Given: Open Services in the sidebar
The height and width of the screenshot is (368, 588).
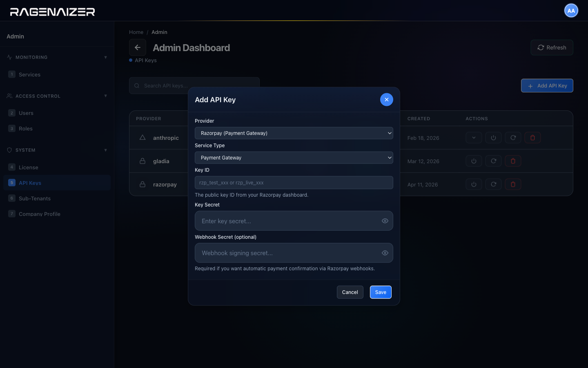Looking at the screenshot, I should [x=57, y=74].
